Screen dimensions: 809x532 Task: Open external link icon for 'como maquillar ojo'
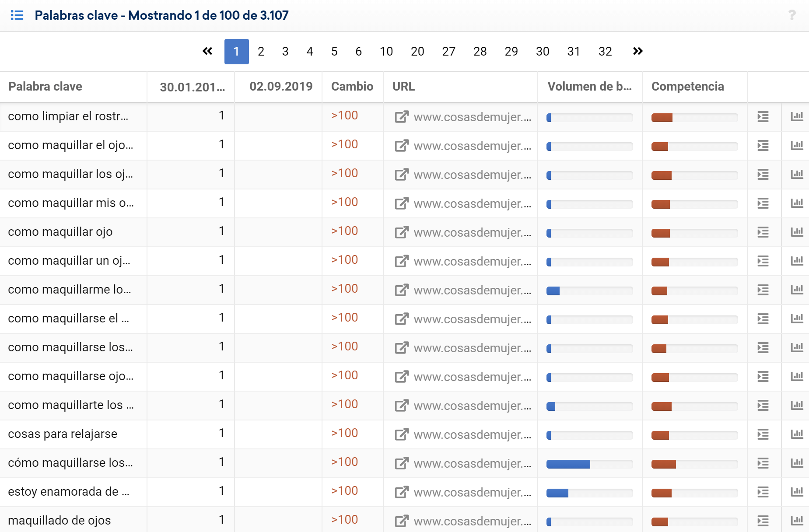401,232
